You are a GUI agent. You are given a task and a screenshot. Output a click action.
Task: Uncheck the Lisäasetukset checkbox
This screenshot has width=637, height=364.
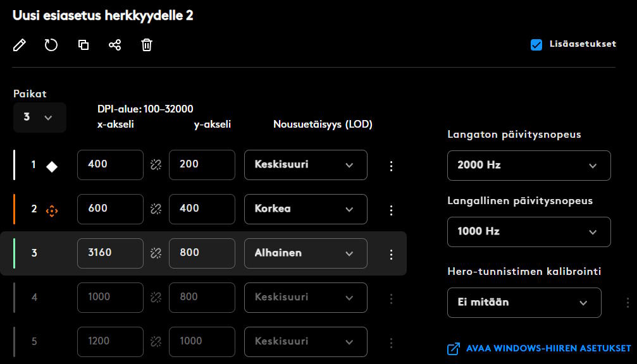[x=536, y=45]
